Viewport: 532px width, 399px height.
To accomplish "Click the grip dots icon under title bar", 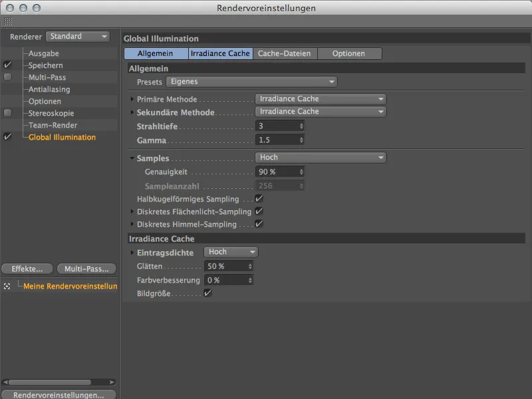I will coord(8,21).
